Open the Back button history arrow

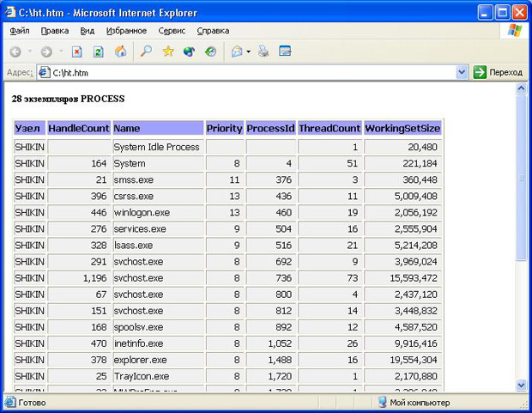coord(29,52)
